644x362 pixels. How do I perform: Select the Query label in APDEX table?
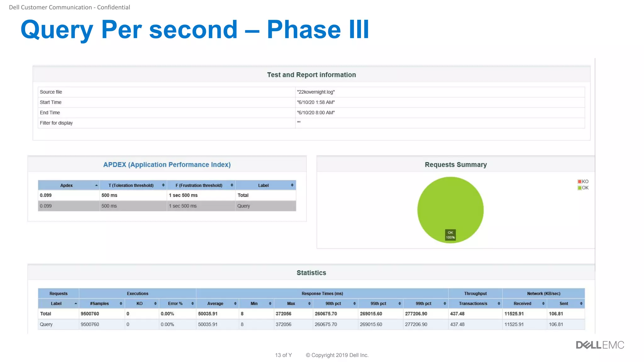click(x=244, y=206)
